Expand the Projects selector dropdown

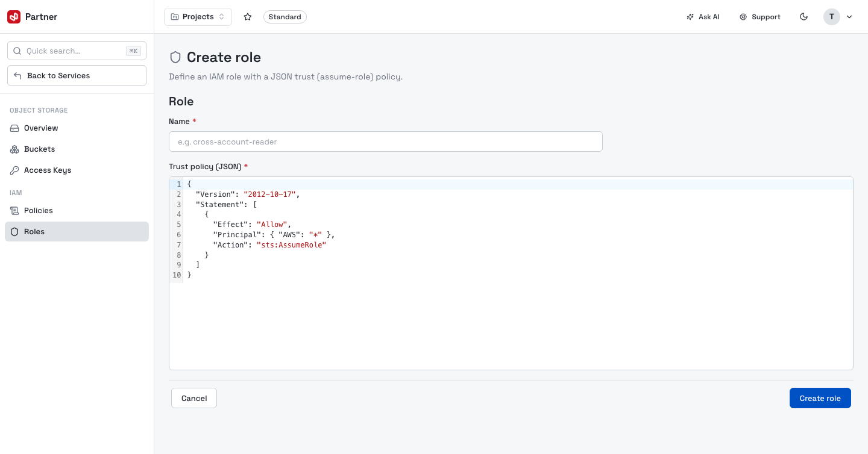(198, 17)
